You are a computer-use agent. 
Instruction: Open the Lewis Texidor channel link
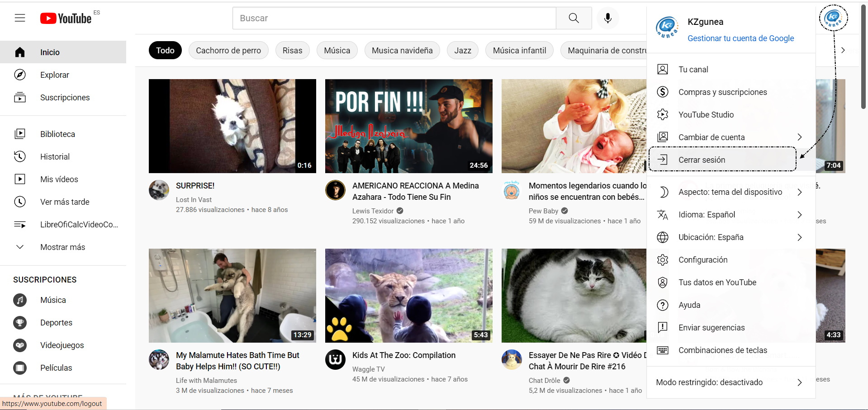[x=373, y=211]
